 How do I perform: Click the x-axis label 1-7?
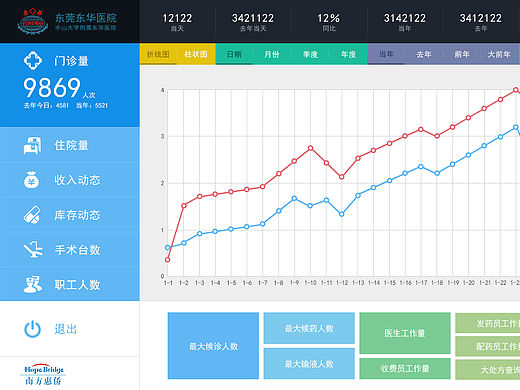click(263, 283)
